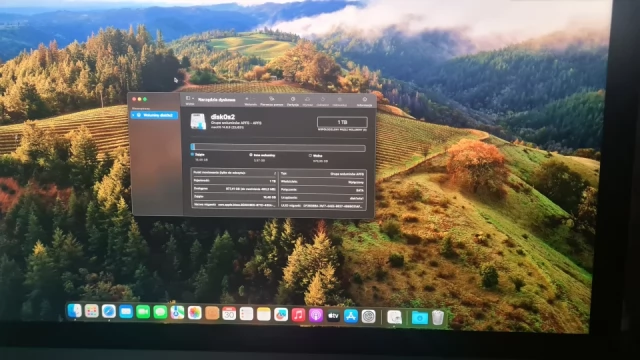This screenshot has height=360, width=640.
Task: Open Notes from the Dock
Action: [x=264, y=315]
